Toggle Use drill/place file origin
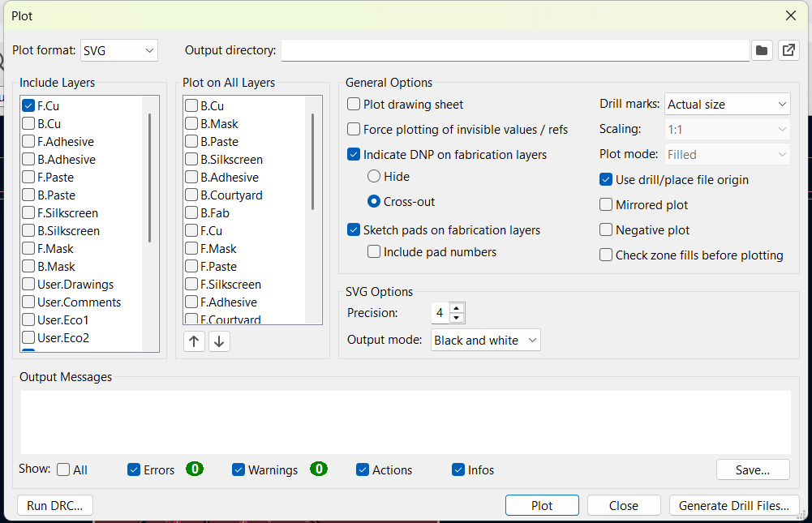This screenshot has width=812, height=523. (x=606, y=180)
